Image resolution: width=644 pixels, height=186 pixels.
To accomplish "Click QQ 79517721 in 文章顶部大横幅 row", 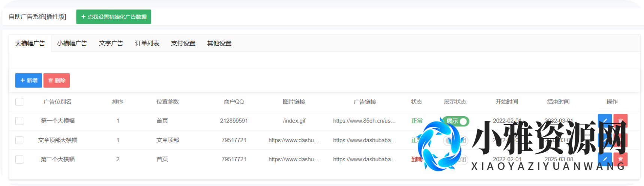I will 234,140.
